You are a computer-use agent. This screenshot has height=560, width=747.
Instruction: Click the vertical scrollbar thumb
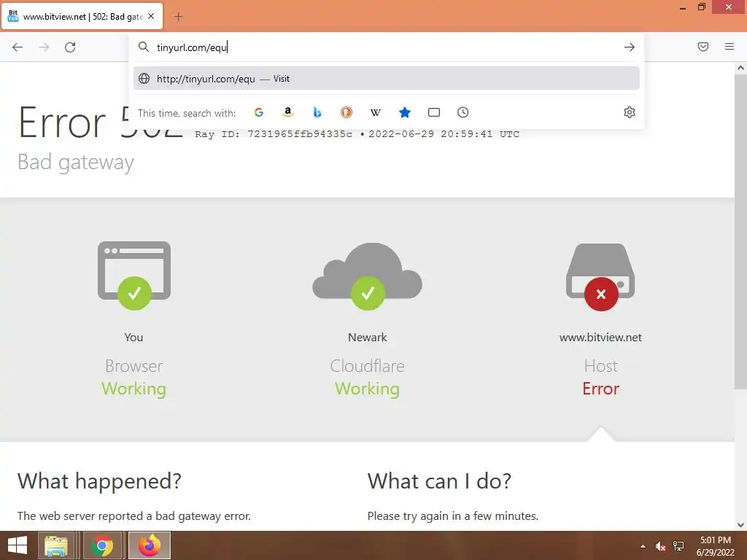[740, 231]
